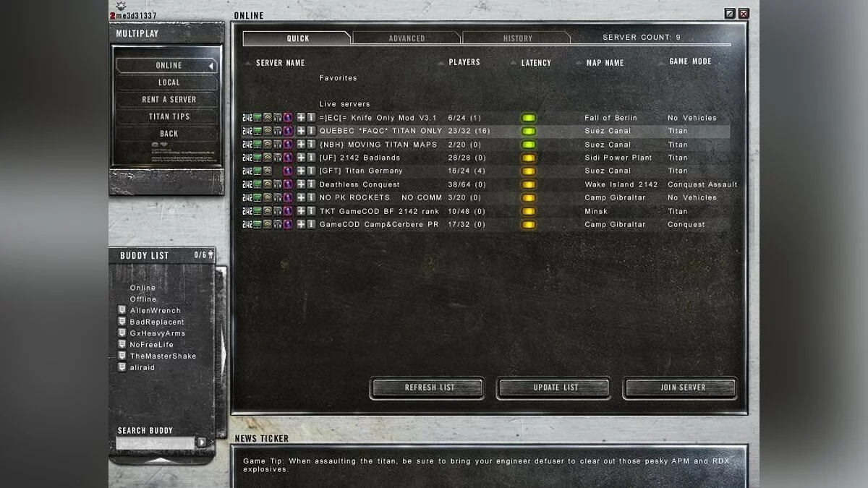Sort list by Latency column arrow
Screen dimensions: 868x488
tap(513, 63)
